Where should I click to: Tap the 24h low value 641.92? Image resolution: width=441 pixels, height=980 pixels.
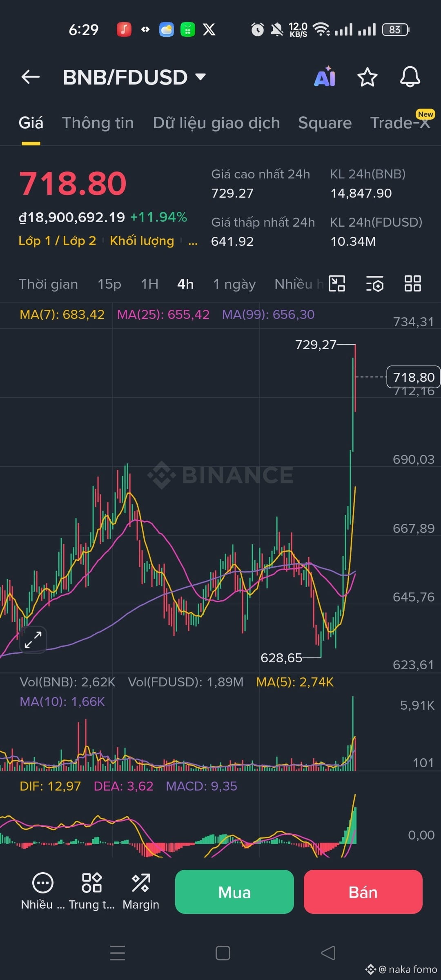click(x=232, y=241)
